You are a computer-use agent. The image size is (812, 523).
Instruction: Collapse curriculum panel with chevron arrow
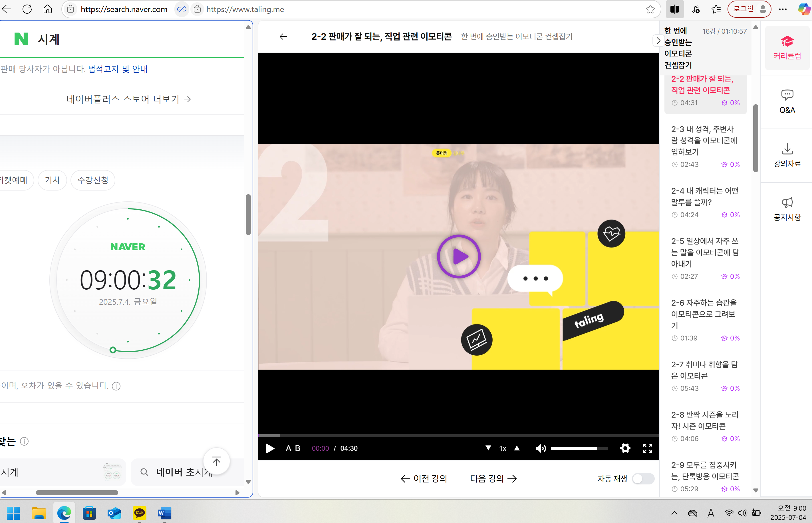pos(658,41)
